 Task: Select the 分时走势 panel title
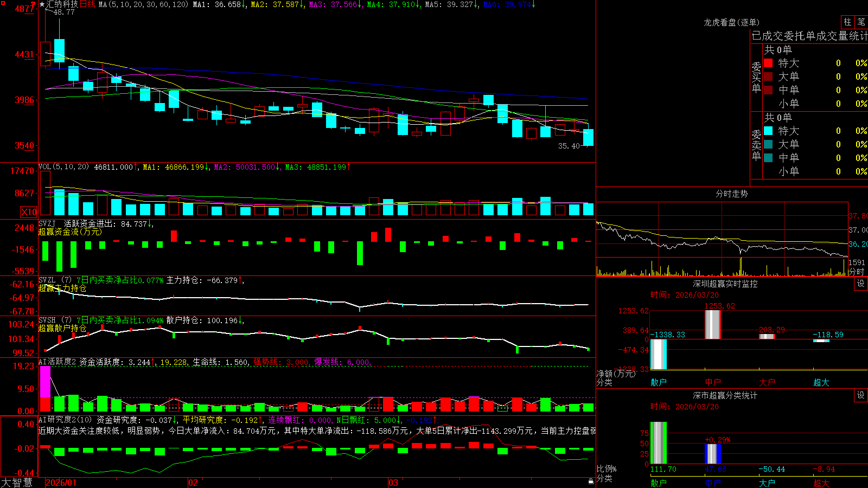[x=731, y=194]
